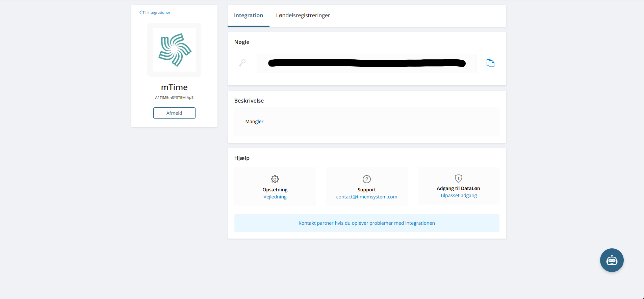Click the contact@timemsystem.com support email
The height and width of the screenshot is (299, 644).
pyautogui.click(x=367, y=197)
